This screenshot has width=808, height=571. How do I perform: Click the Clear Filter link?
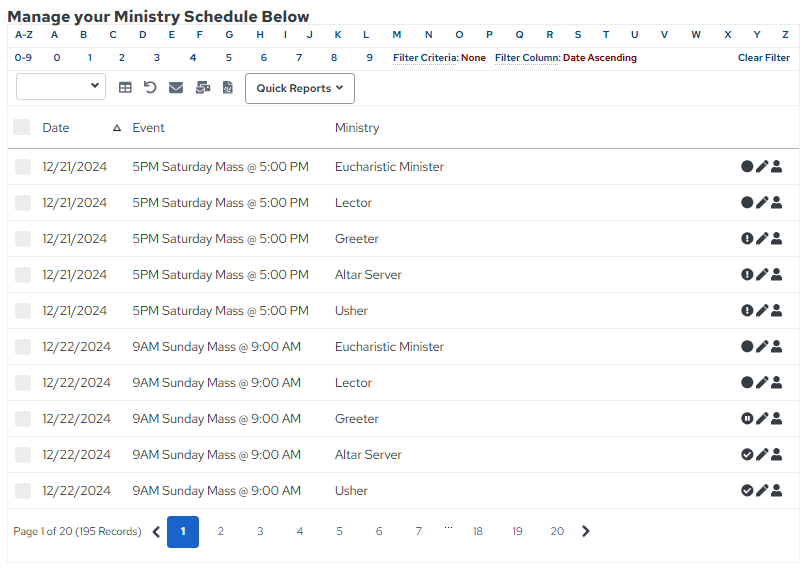tap(764, 58)
